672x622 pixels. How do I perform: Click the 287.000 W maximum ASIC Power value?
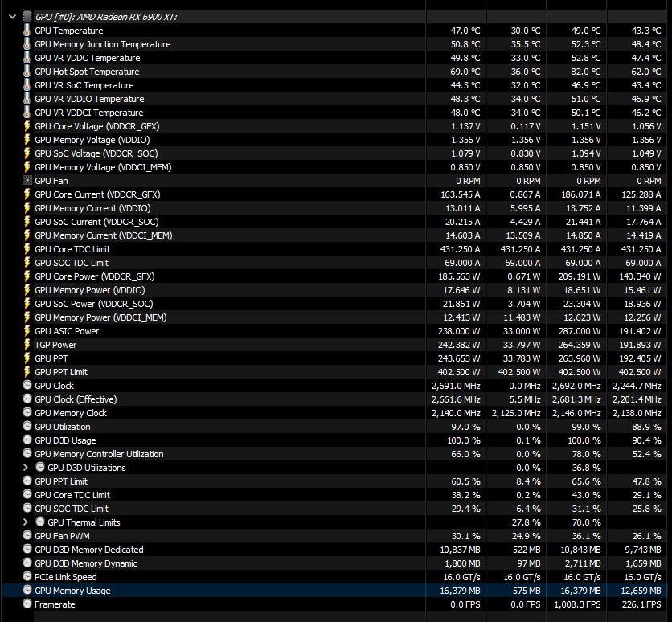point(580,331)
